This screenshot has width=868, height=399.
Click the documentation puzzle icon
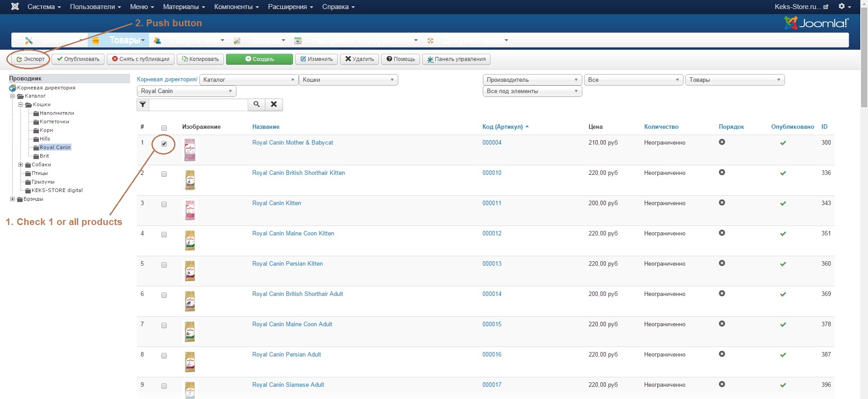pos(430,41)
